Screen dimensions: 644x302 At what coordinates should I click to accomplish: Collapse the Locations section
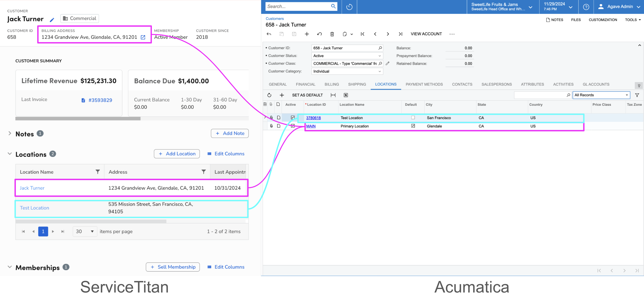point(10,154)
